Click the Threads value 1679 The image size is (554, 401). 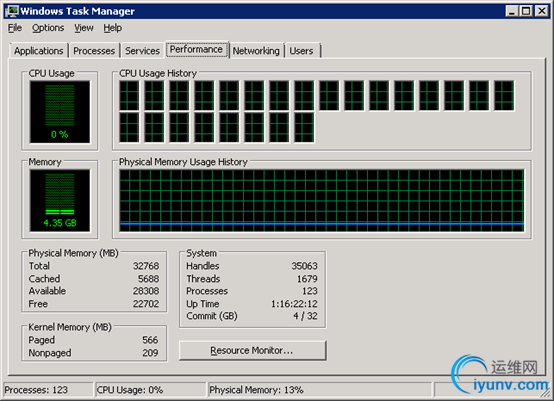coord(307,279)
